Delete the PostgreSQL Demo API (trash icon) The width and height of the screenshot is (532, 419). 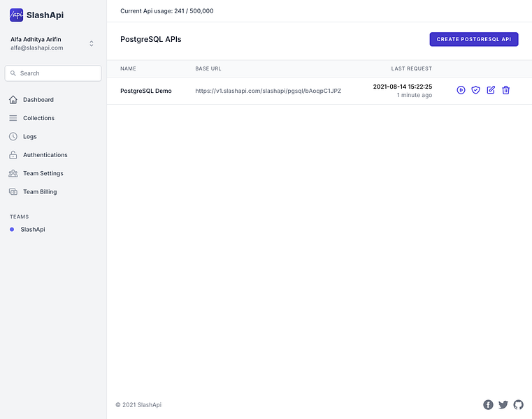click(x=506, y=90)
